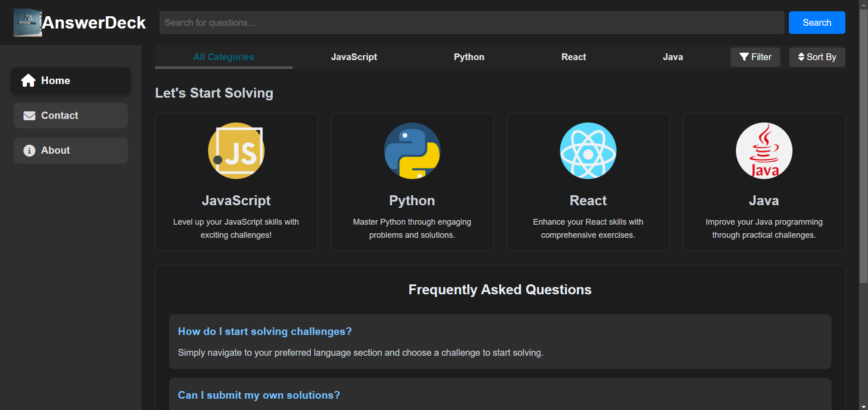
Task: Open the Filter options
Action: pyautogui.click(x=755, y=57)
